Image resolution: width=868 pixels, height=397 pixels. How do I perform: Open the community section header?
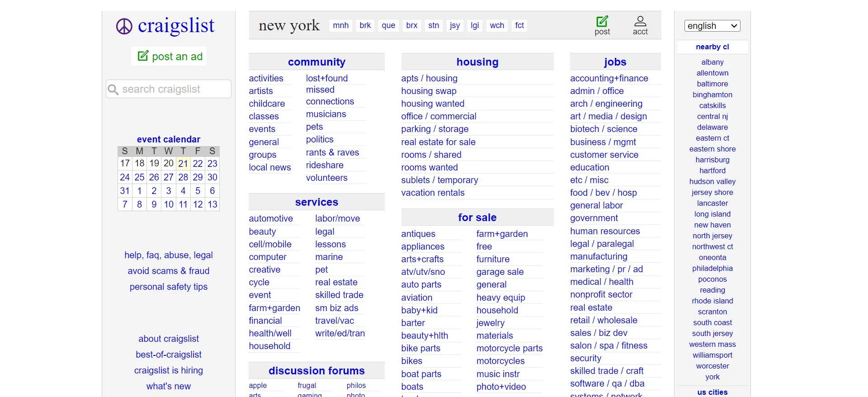pos(316,62)
